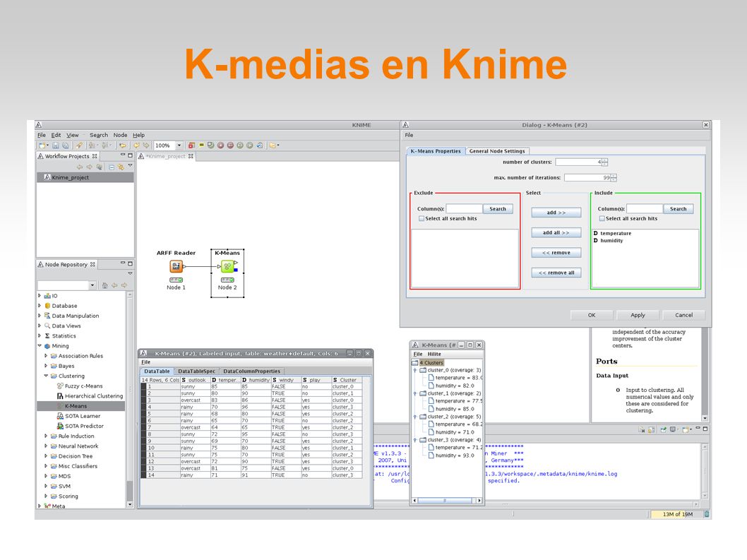747x560 pixels.
Task: Click Apply in the K-Means dialog
Action: click(638, 315)
